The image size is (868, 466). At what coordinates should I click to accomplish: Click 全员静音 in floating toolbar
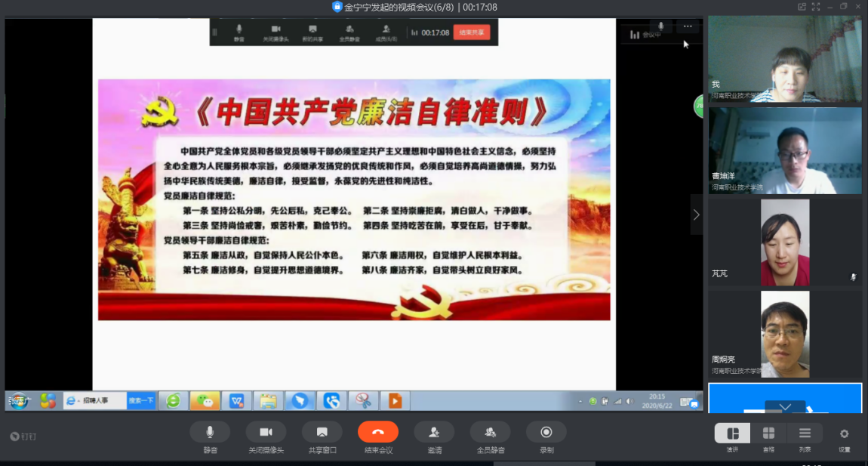(349, 32)
